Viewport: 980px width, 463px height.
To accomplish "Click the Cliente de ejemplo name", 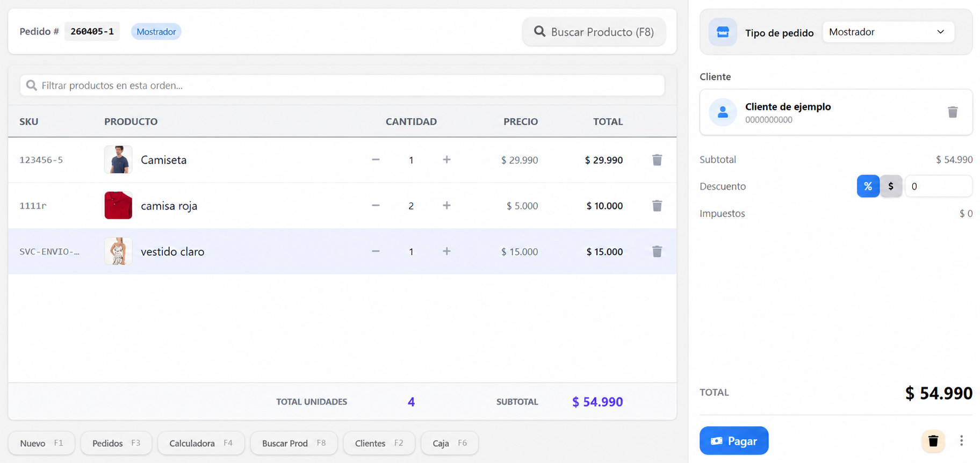I will pos(788,106).
